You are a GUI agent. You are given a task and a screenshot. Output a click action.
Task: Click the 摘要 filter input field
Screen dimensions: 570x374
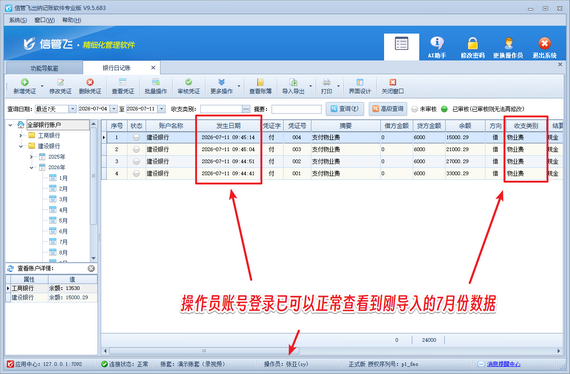pos(296,109)
